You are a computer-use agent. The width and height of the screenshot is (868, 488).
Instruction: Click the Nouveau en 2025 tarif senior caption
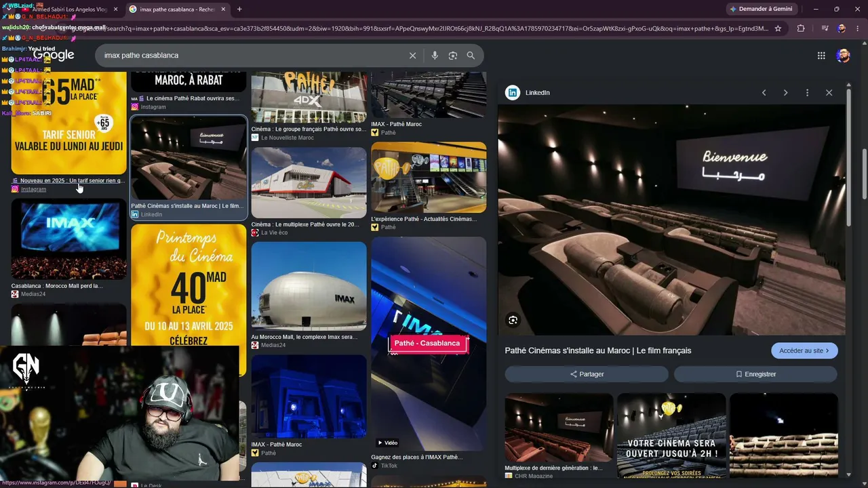tap(73, 181)
